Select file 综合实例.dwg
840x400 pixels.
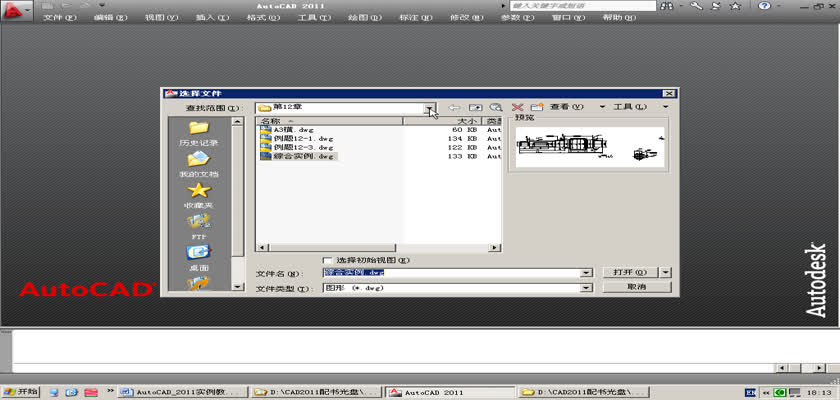tap(297, 156)
